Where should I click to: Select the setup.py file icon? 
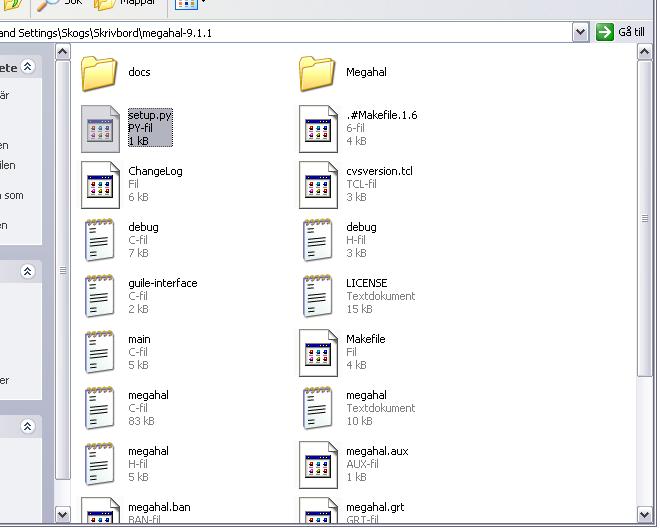pyautogui.click(x=100, y=129)
